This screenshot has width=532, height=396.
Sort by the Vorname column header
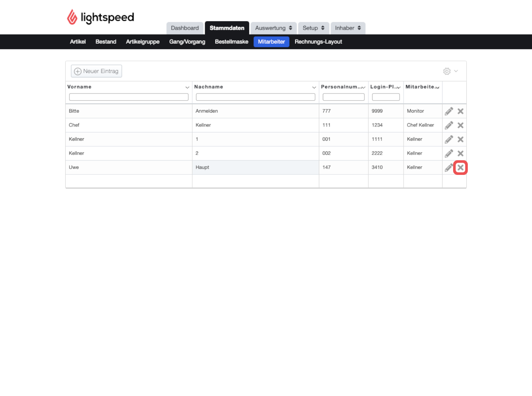(x=79, y=87)
